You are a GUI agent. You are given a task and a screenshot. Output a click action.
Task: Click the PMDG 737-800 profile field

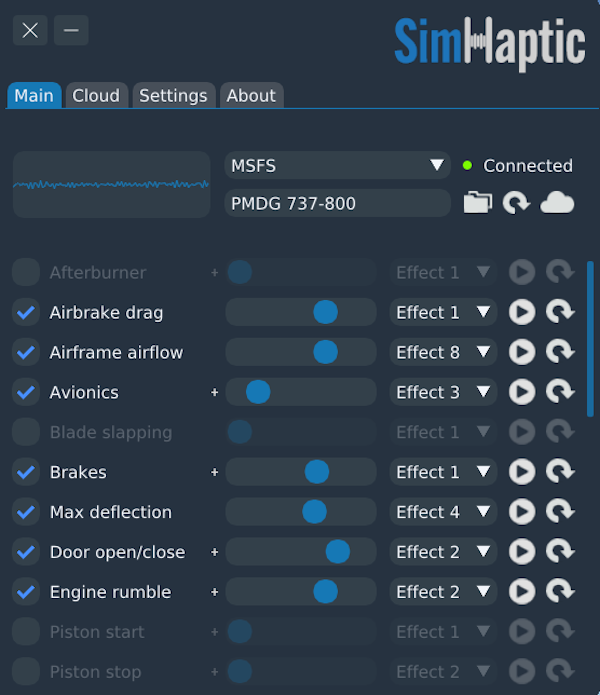(x=338, y=203)
